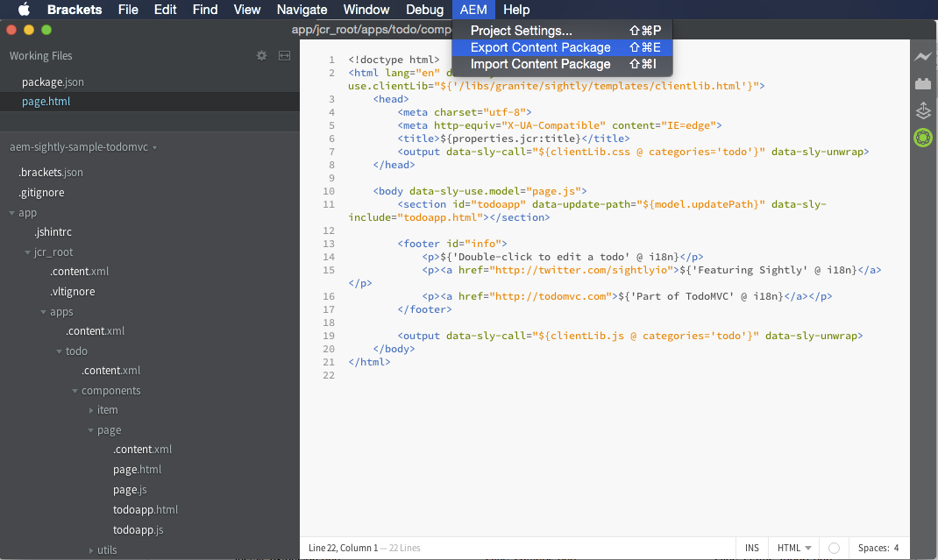Viewport: 938px width, 560px height.
Task: Collapse the apps folder
Action: 43,312
